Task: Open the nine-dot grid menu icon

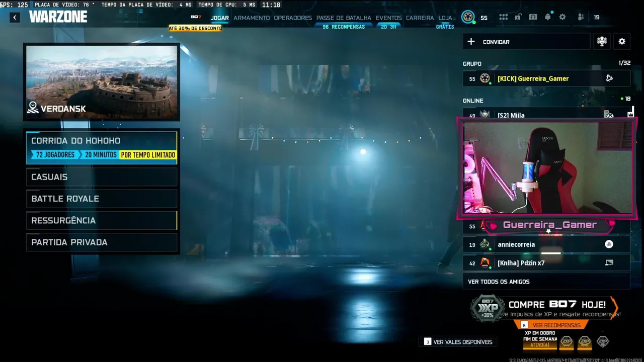Action: (x=503, y=17)
